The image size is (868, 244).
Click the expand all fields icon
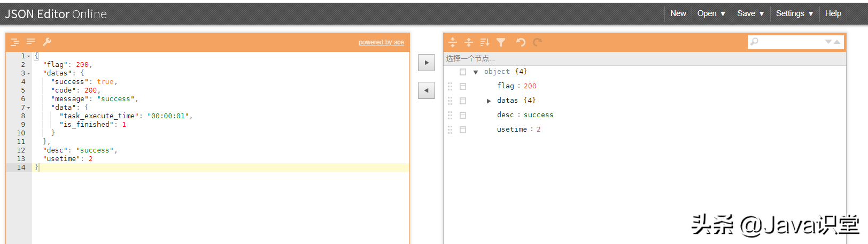tap(453, 42)
